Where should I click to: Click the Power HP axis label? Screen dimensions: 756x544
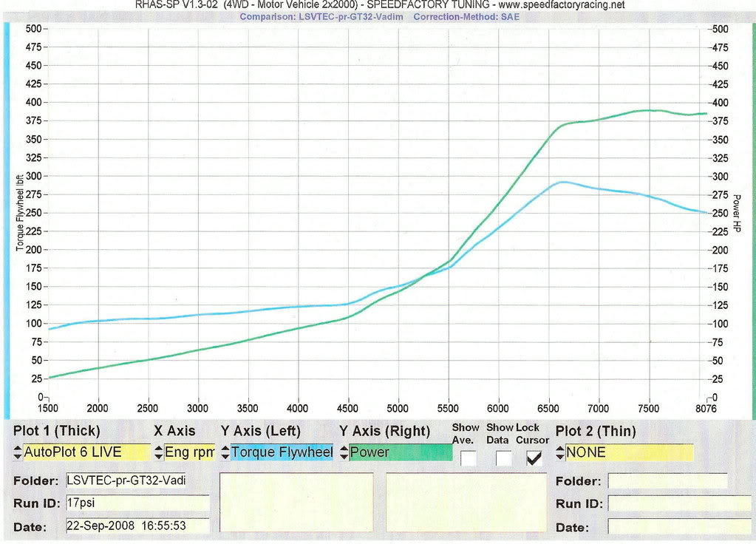[736, 213]
